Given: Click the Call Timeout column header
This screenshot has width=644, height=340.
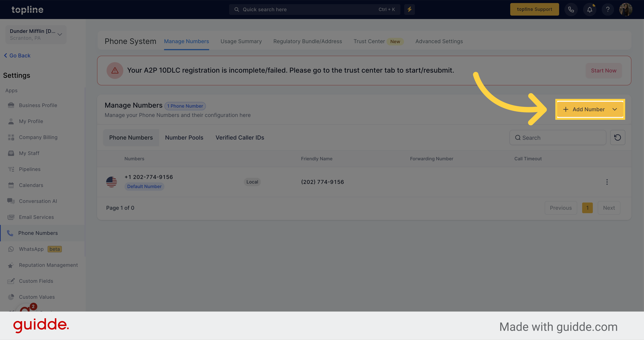Looking at the screenshot, I should (x=528, y=159).
